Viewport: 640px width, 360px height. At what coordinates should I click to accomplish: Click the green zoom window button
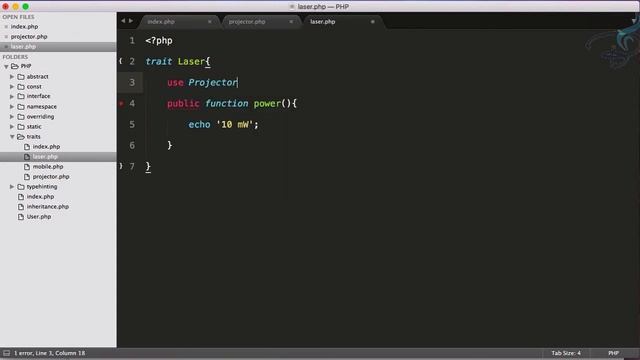coord(25,7)
